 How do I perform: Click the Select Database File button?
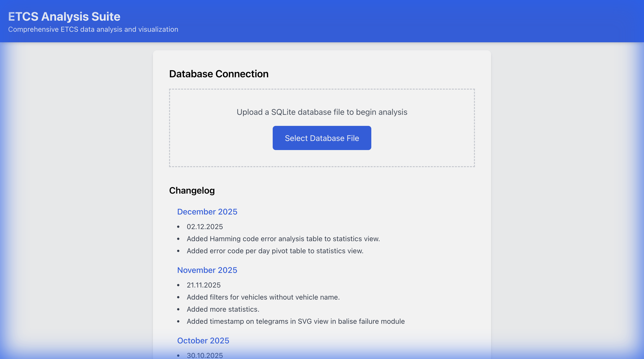(x=322, y=138)
